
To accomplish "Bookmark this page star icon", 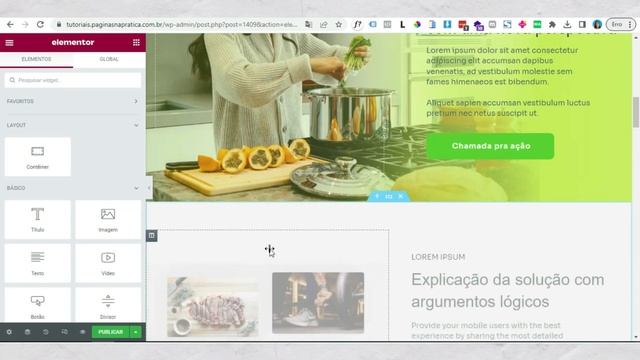I will (339, 24).
